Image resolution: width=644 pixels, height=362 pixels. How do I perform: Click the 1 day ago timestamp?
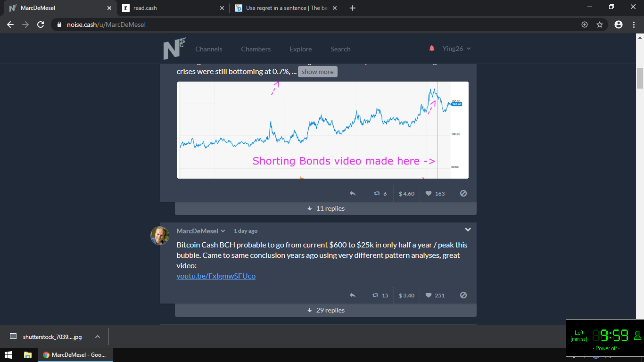[246, 231]
